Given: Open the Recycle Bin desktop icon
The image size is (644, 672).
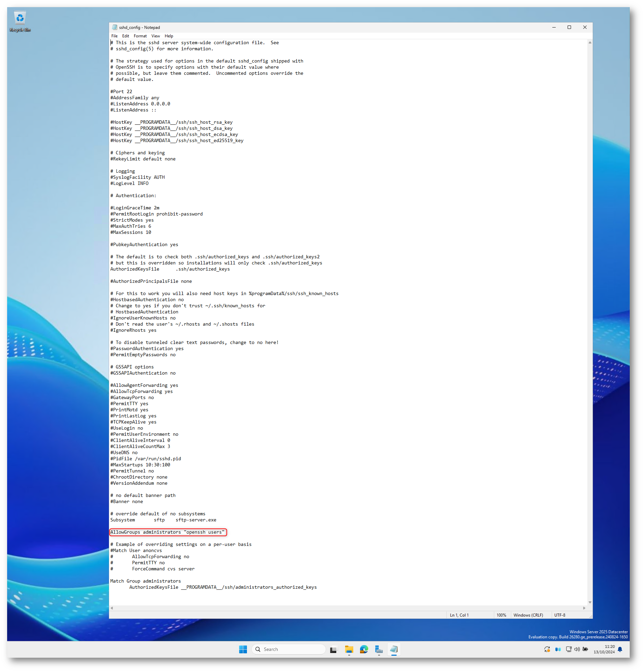Looking at the screenshot, I should tap(20, 22).
